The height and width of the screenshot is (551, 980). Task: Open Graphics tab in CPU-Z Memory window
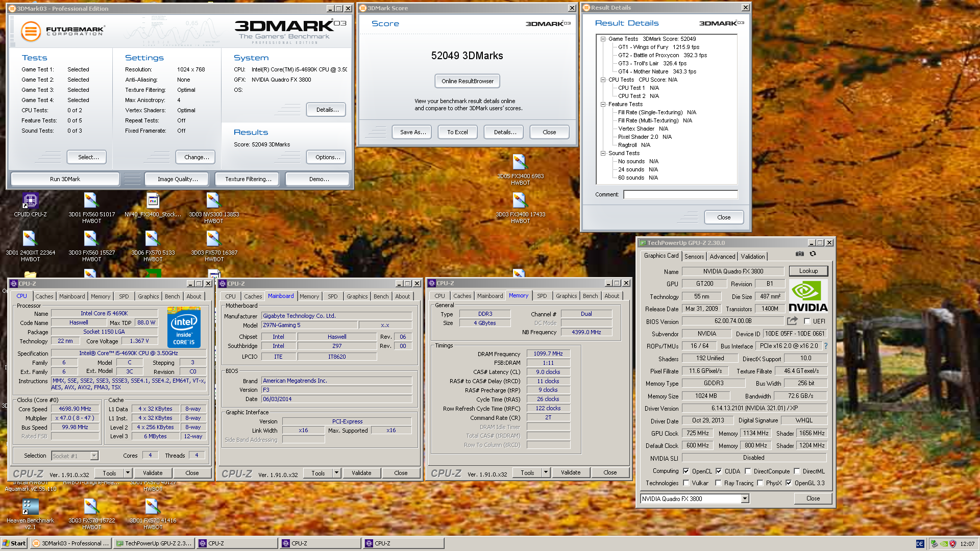[566, 296]
